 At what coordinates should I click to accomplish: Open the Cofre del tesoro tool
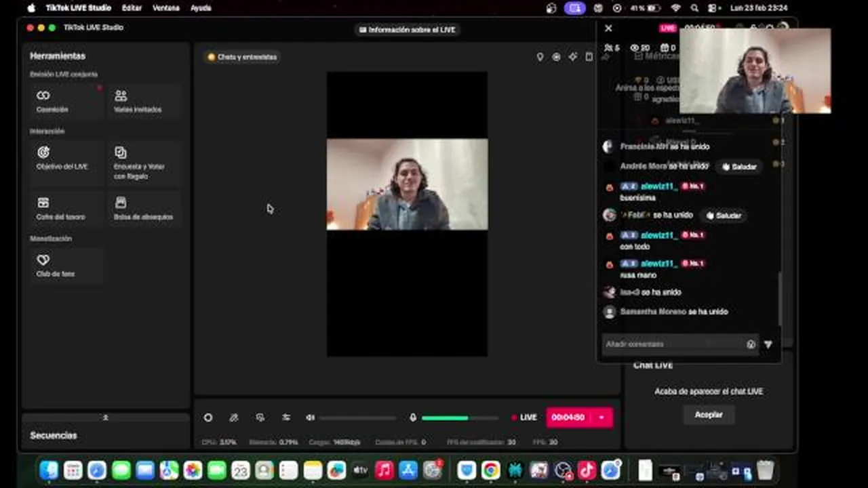[66, 209]
